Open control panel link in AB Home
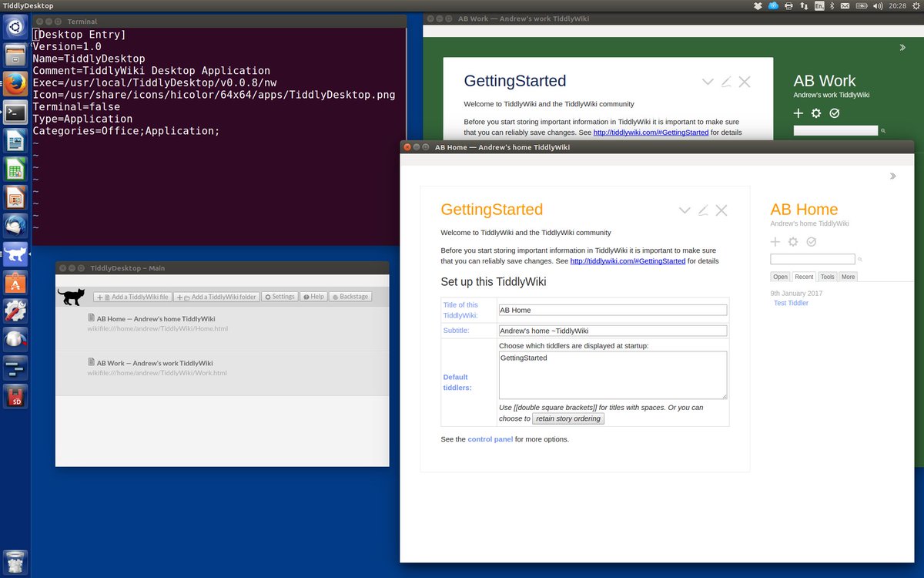The image size is (924, 578). [x=490, y=439]
